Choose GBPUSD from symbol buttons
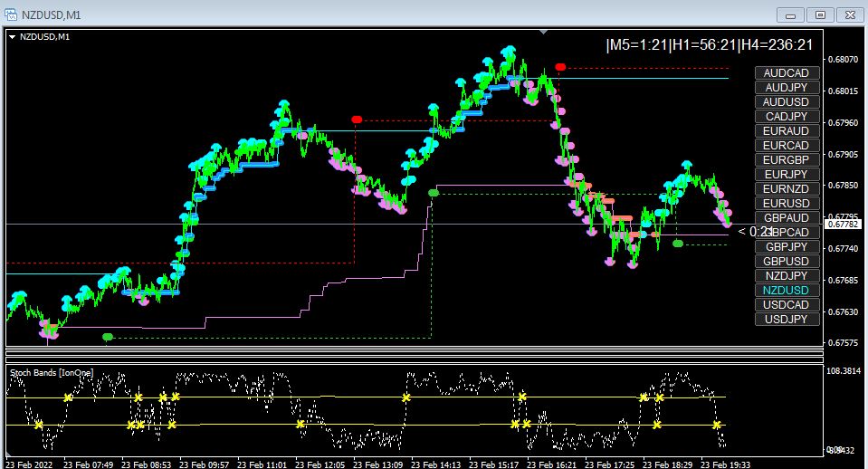 click(787, 262)
